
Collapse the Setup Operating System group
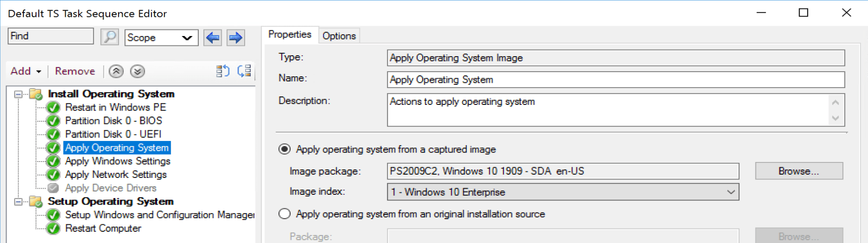click(18, 202)
